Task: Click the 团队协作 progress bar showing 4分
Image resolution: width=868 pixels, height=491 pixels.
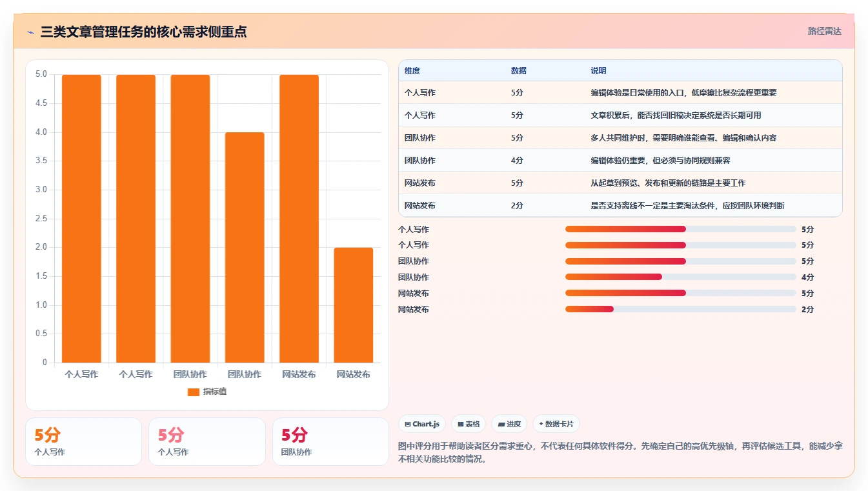Action: coord(680,277)
